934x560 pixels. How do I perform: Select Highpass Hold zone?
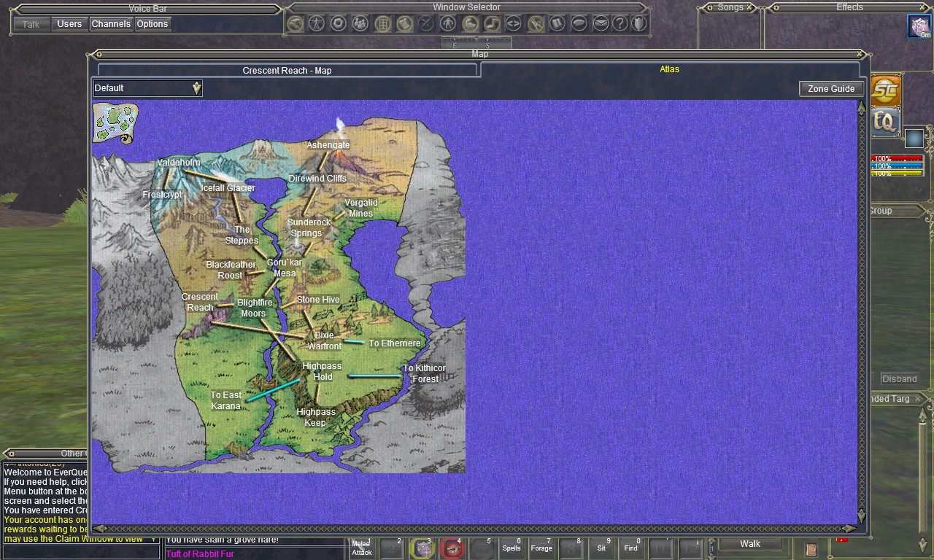click(x=322, y=371)
